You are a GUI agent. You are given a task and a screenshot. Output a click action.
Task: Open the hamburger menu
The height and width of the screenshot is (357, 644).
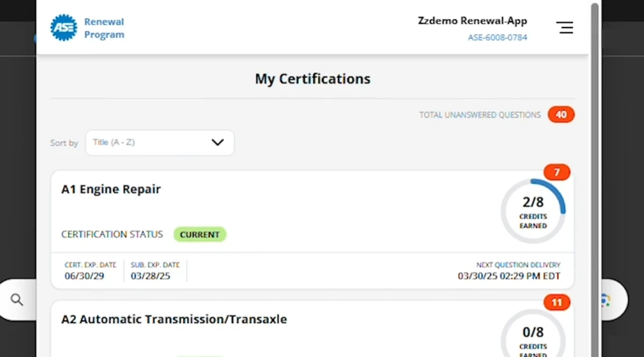click(x=565, y=28)
